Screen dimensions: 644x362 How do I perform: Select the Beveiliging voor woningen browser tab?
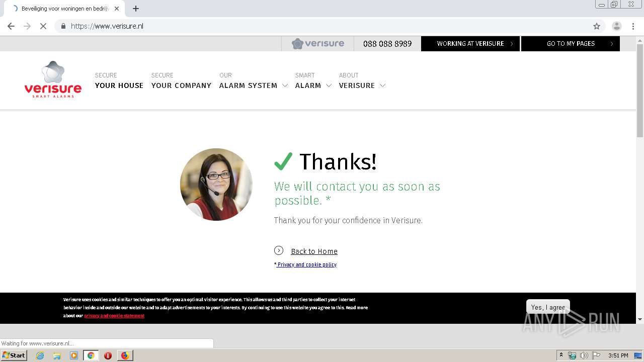65,9
